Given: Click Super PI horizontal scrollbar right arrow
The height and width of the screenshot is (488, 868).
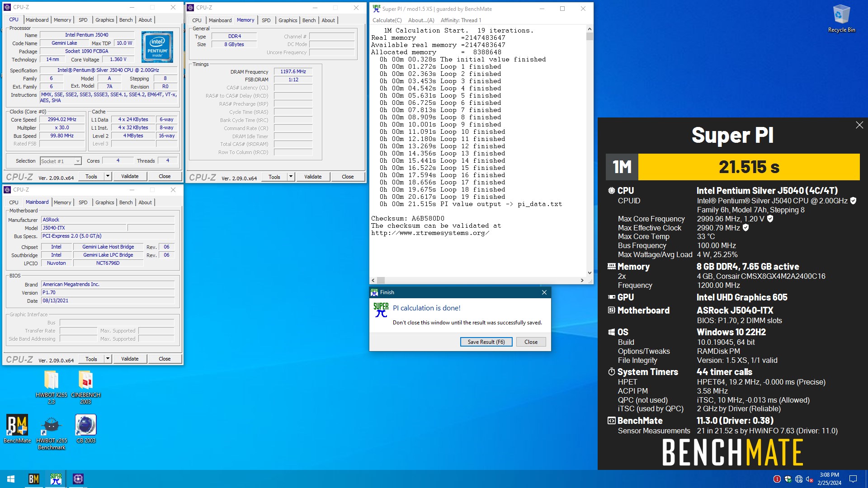Looking at the screenshot, I should pos(582,280).
